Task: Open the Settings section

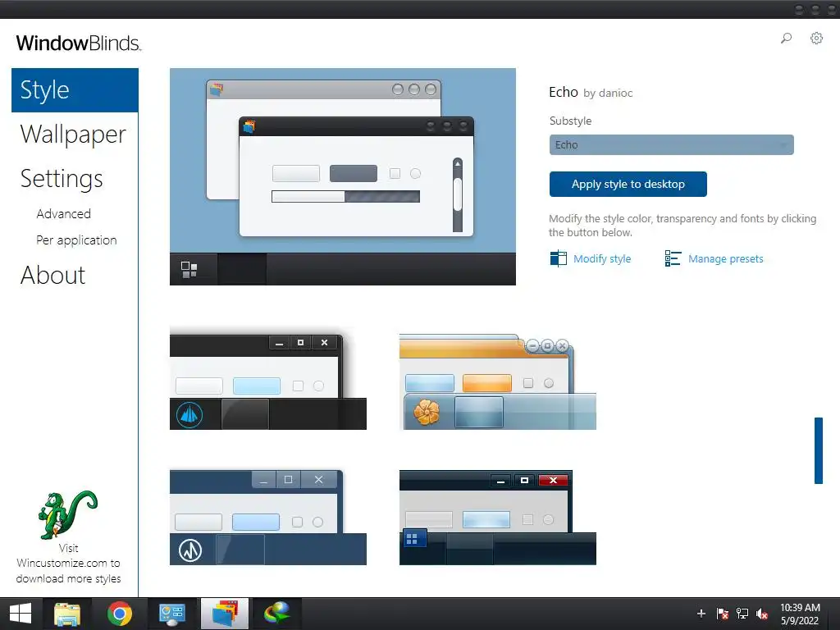Action: [61, 179]
